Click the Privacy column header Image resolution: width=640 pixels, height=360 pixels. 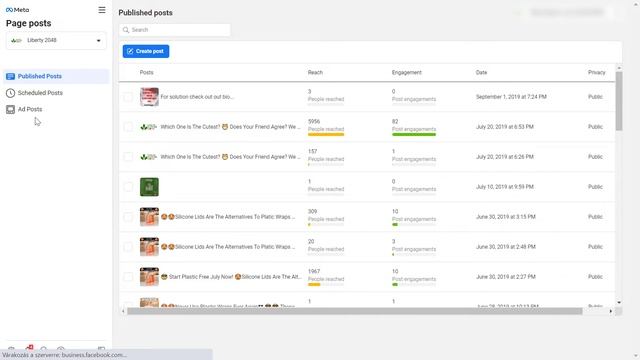coord(596,73)
